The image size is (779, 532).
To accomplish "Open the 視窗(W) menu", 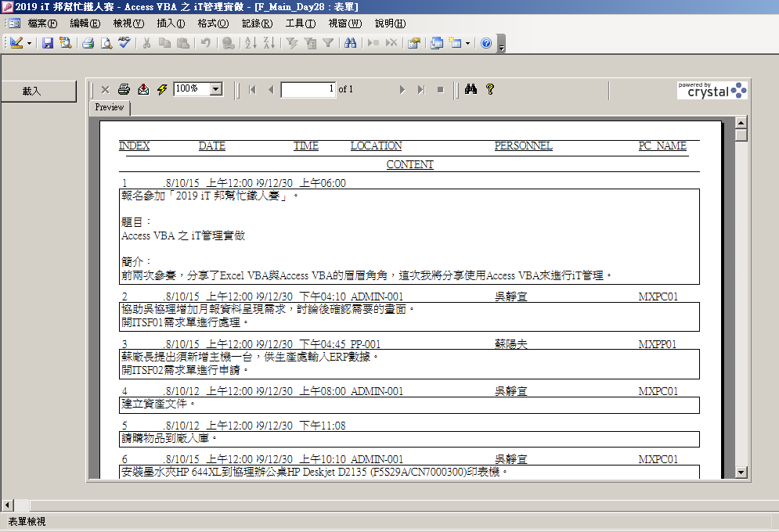I will [344, 23].
